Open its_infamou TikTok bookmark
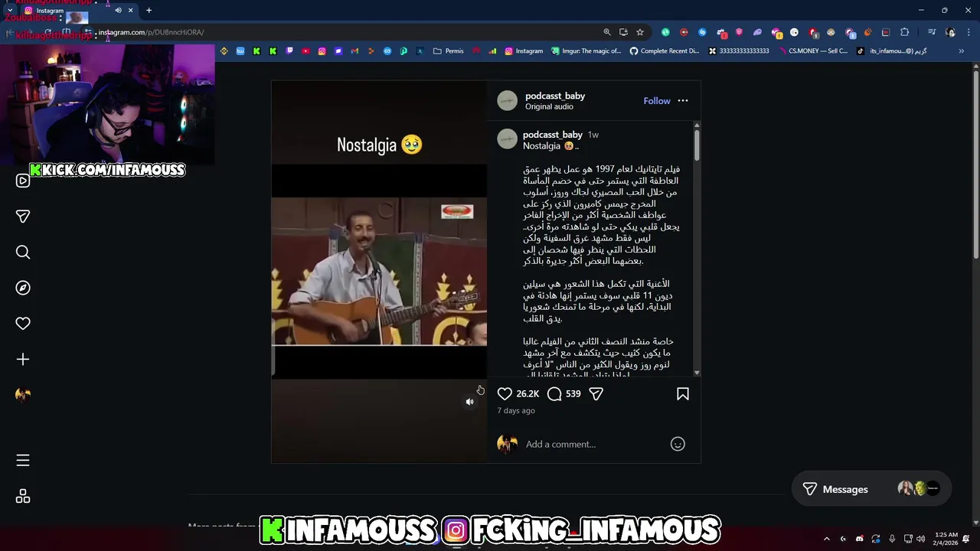Image resolution: width=980 pixels, height=551 pixels. (x=891, y=51)
